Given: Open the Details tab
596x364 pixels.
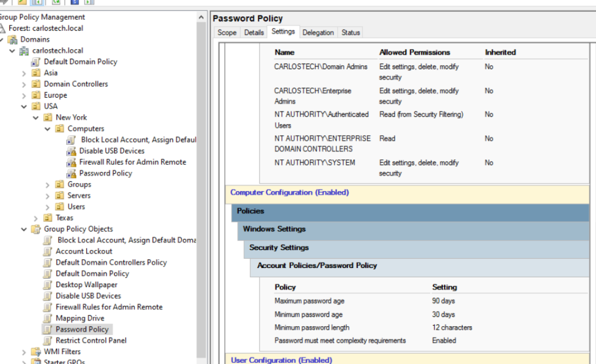Looking at the screenshot, I should [x=254, y=33].
